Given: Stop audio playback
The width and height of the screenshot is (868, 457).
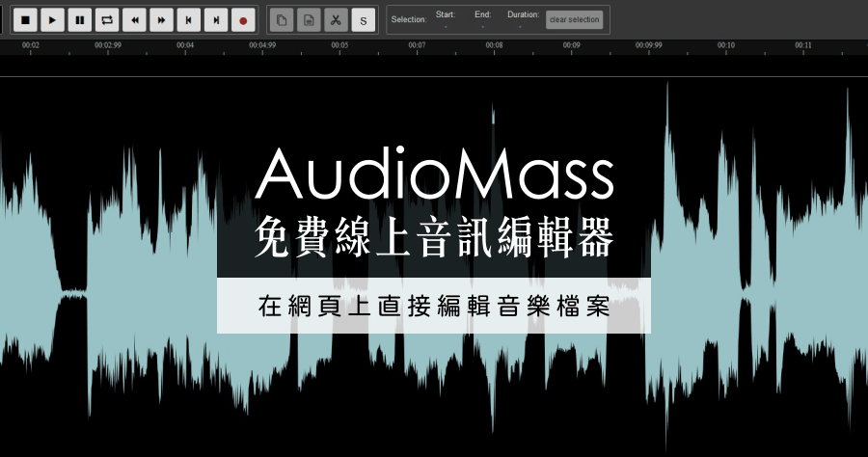Looking at the screenshot, I should tap(25, 20).
